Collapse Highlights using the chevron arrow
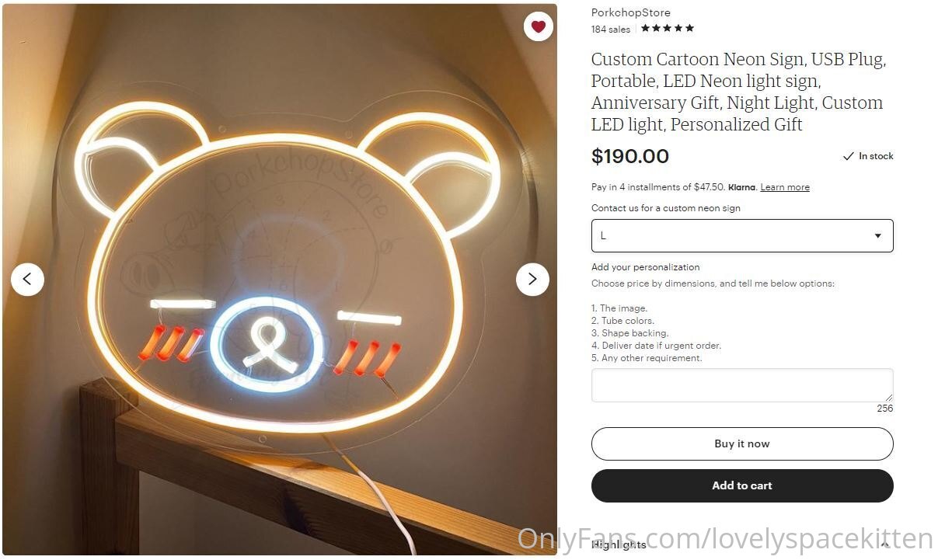The height and width of the screenshot is (560, 938). click(884, 545)
